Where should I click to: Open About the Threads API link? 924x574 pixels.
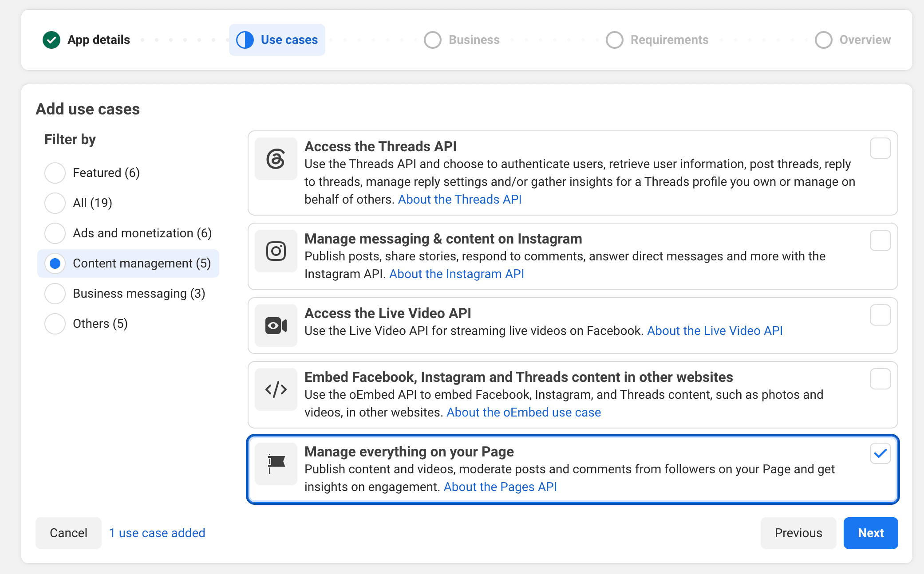tap(460, 200)
